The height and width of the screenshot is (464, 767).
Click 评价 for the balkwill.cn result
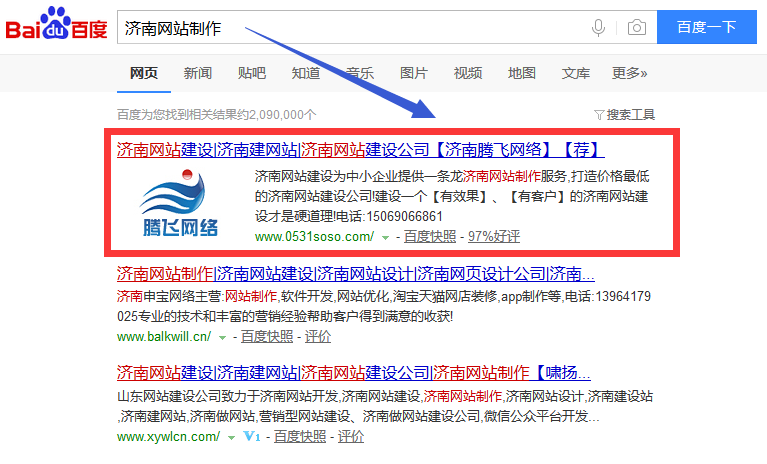click(318, 337)
